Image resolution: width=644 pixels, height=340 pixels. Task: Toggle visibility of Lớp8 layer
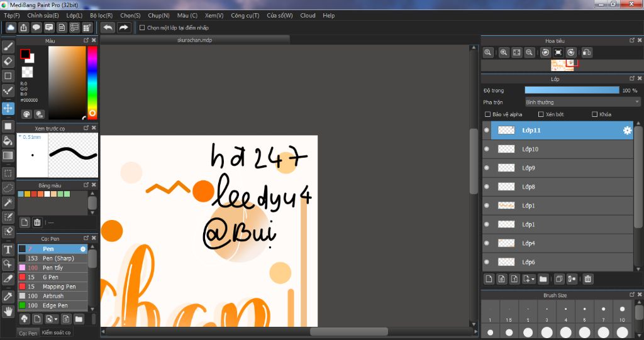point(487,187)
